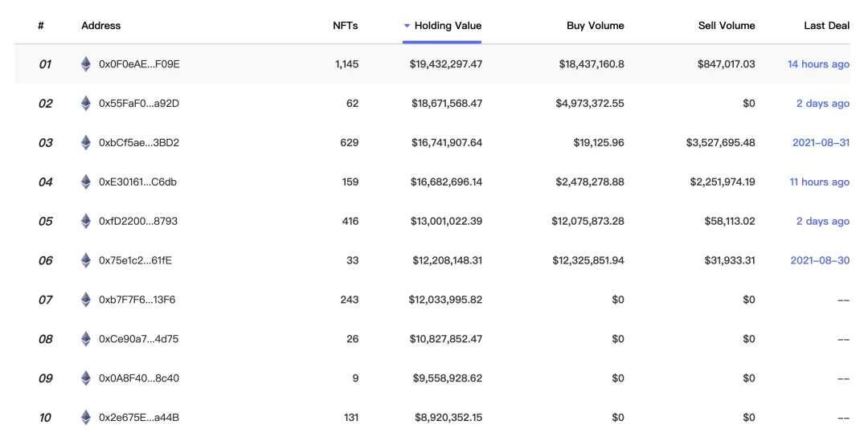Select buy volume $4,973,372.55

[590, 104]
